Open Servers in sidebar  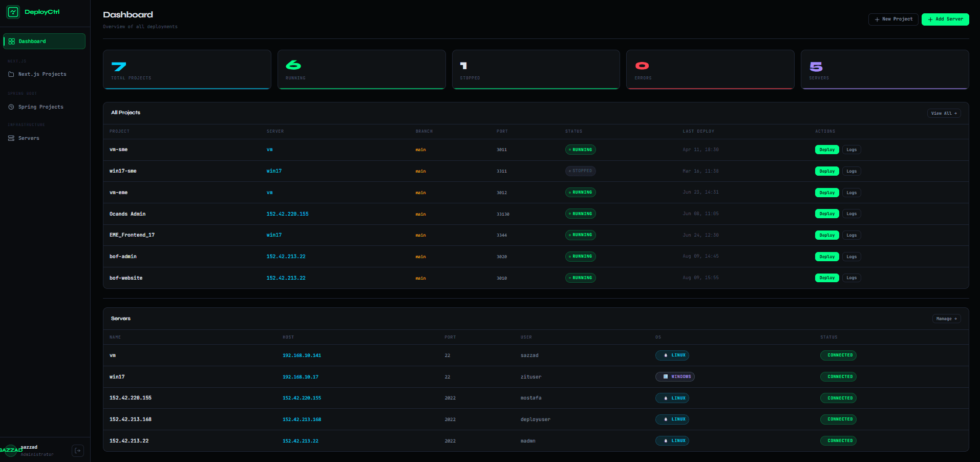tap(45, 138)
